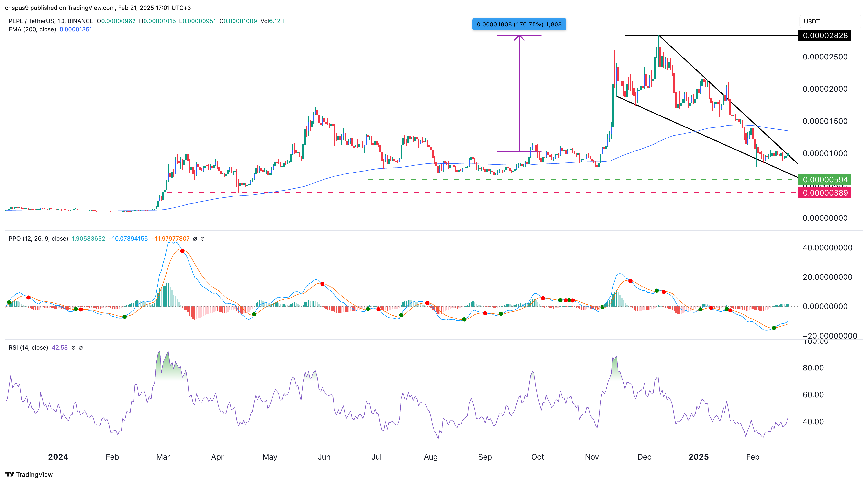Click the PPO value −10.07394155
The image size is (868, 483).
pos(128,239)
